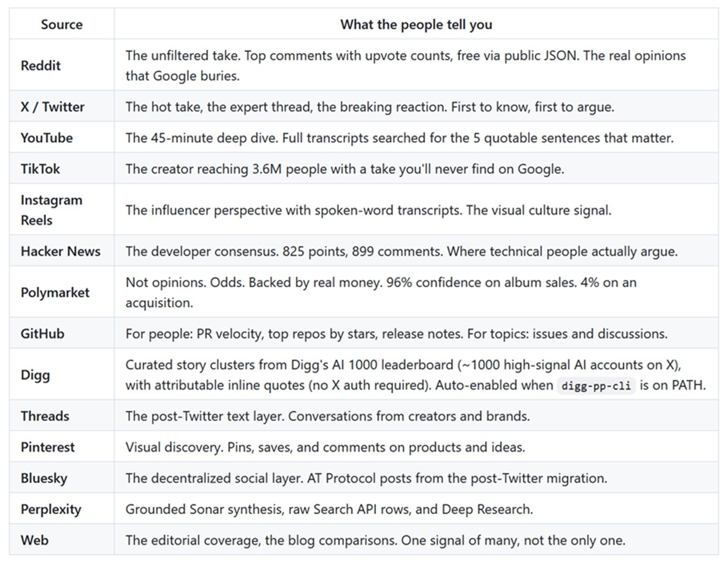Image resolution: width=728 pixels, height=568 pixels.
Task: Select the X / Twitter row label
Action: point(52,107)
